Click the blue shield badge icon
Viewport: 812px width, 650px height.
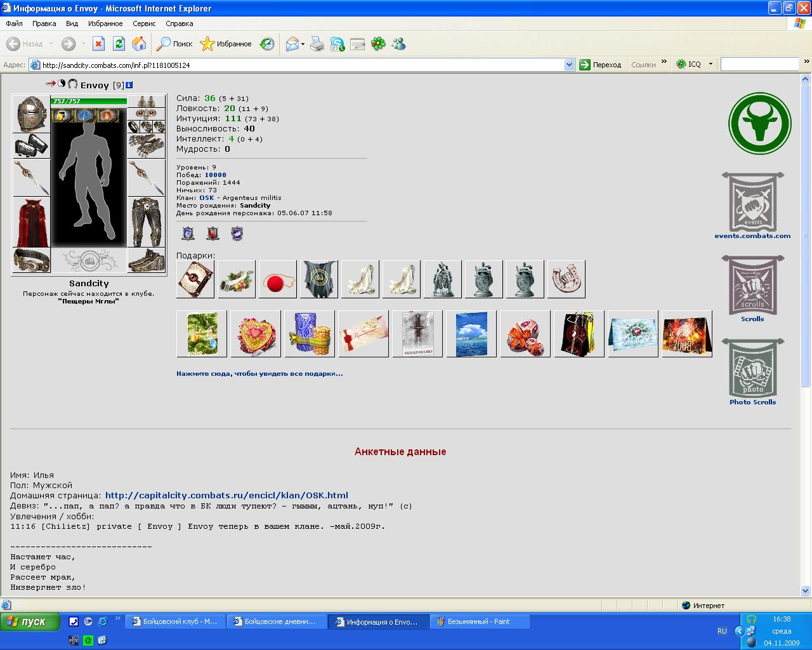coord(188,234)
